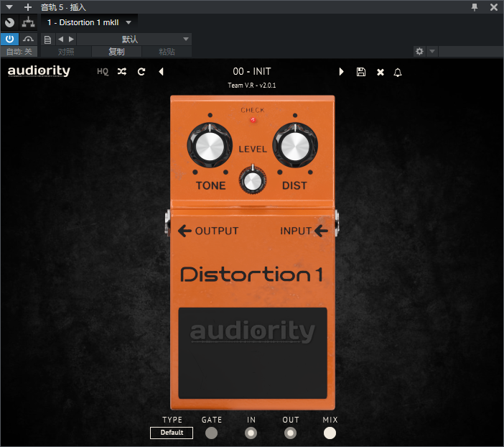Click the round macro controls icon
The width and height of the screenshot is (504, 447).
[9, 22]
